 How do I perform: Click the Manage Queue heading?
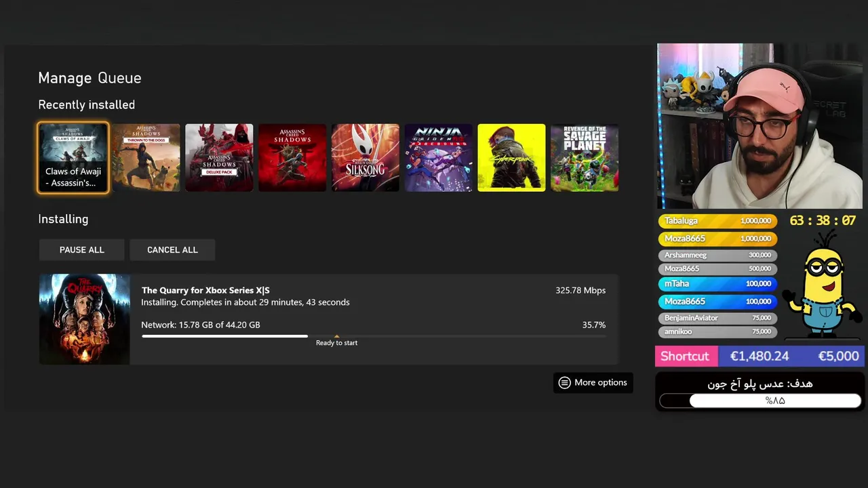(90, 78)
